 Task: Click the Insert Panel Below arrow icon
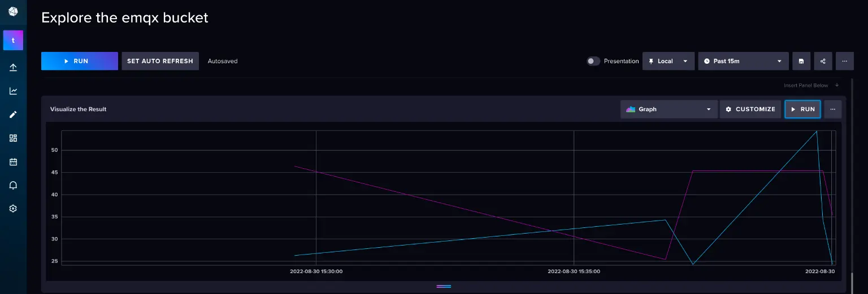[837, 85]
